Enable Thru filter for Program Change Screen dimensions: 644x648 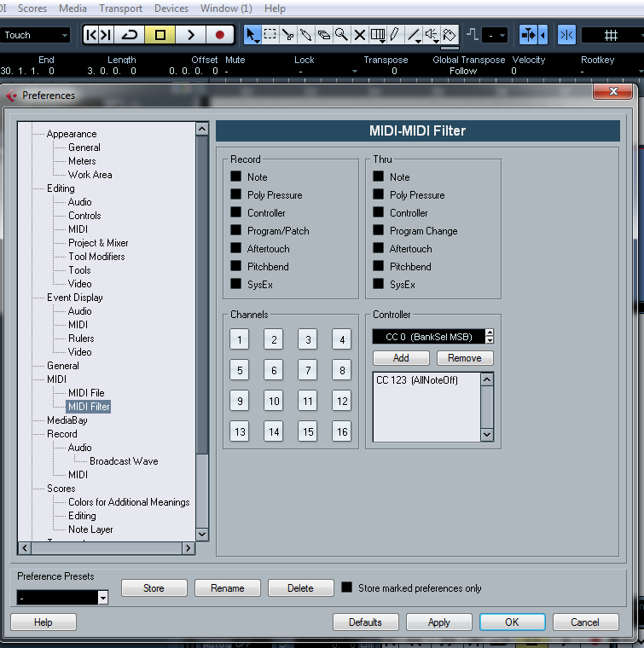click(378, 229)
